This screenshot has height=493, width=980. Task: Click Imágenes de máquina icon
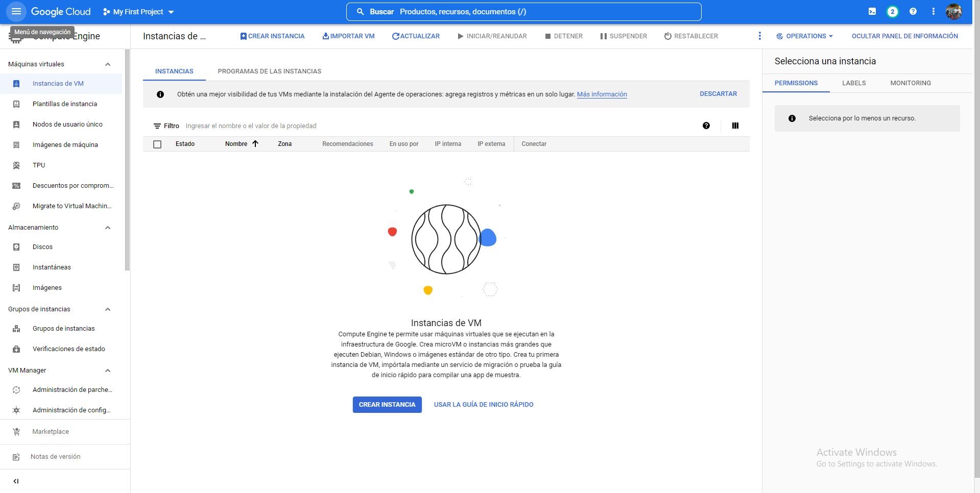pyautogui.click(x=16, y=145)
